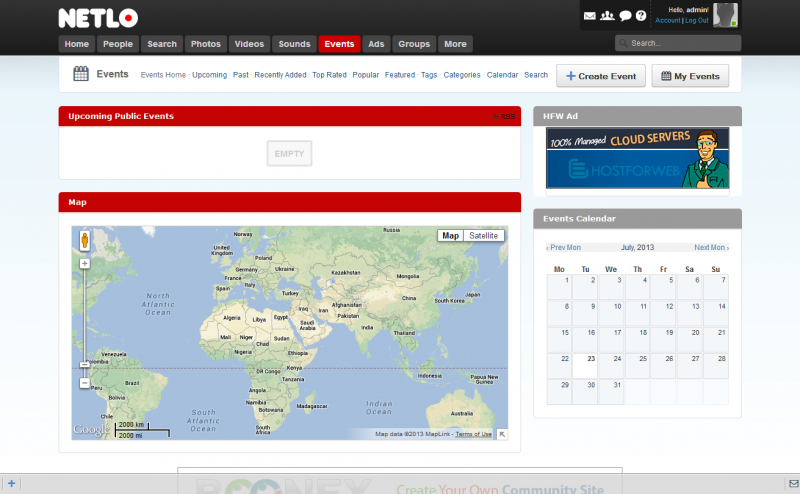Open the Search menu item
The height and width of the screenshot is (494, 800).
tap(162, 44)
